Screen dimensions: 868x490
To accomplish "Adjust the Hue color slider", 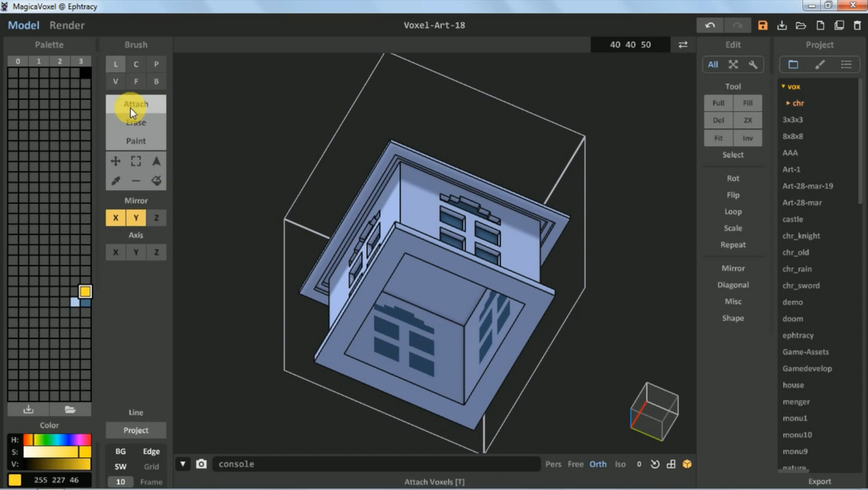I will [x=57, y=440].
